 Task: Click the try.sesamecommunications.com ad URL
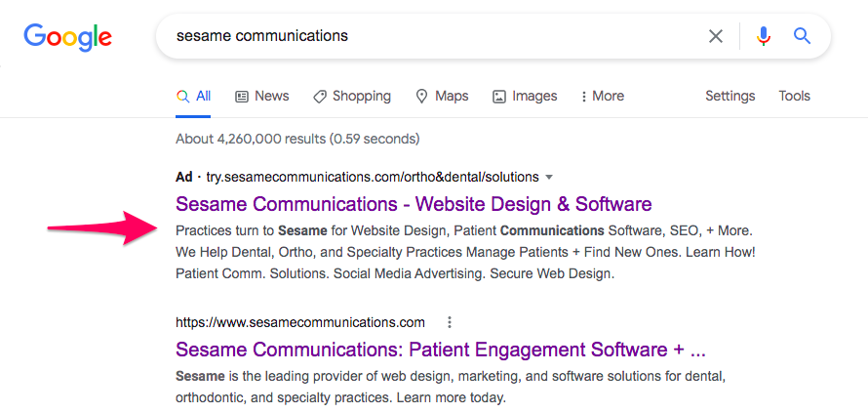click(x=372, y=178)
